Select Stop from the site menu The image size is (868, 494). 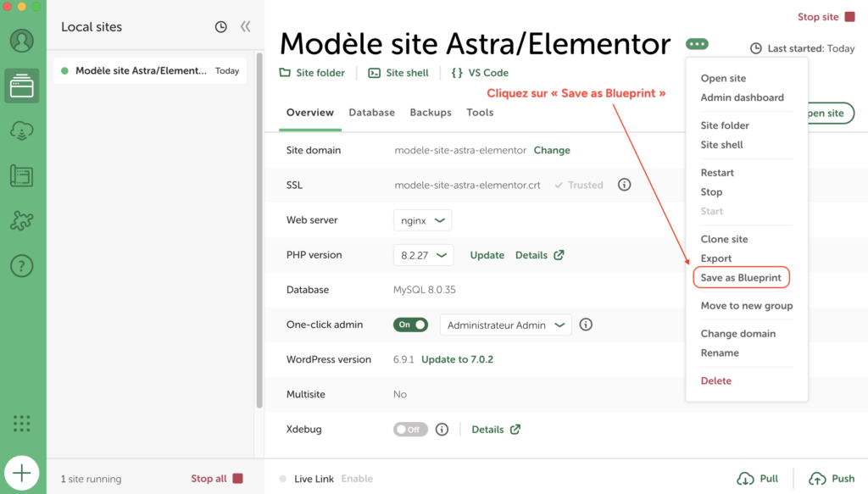point(711,192)
